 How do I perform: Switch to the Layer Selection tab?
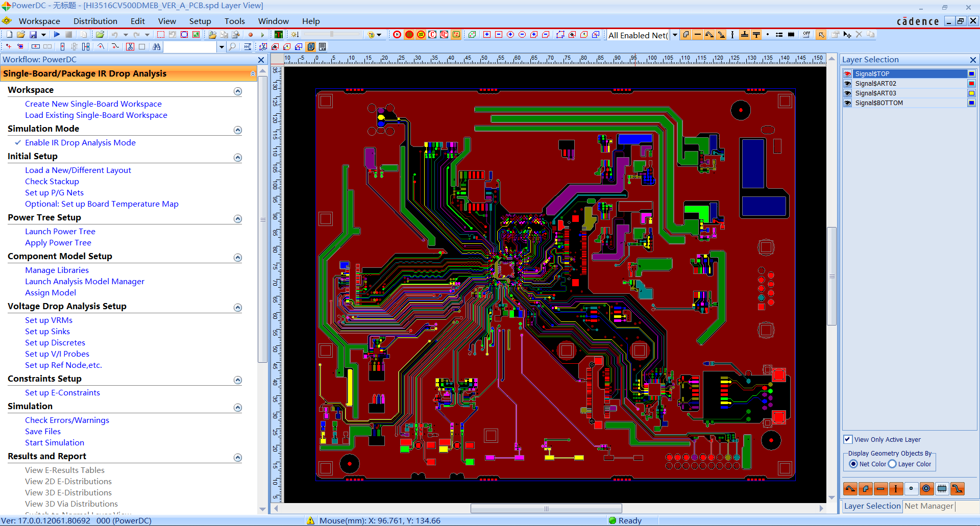872,506
